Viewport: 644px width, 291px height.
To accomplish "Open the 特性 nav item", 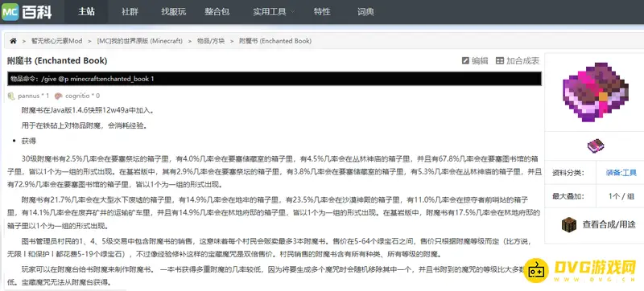I will [322, 11].
